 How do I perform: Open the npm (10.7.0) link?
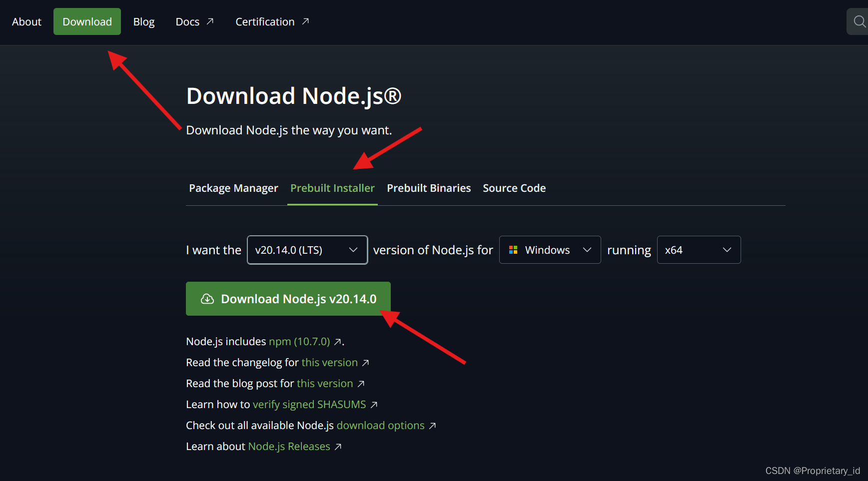point(299,342)
